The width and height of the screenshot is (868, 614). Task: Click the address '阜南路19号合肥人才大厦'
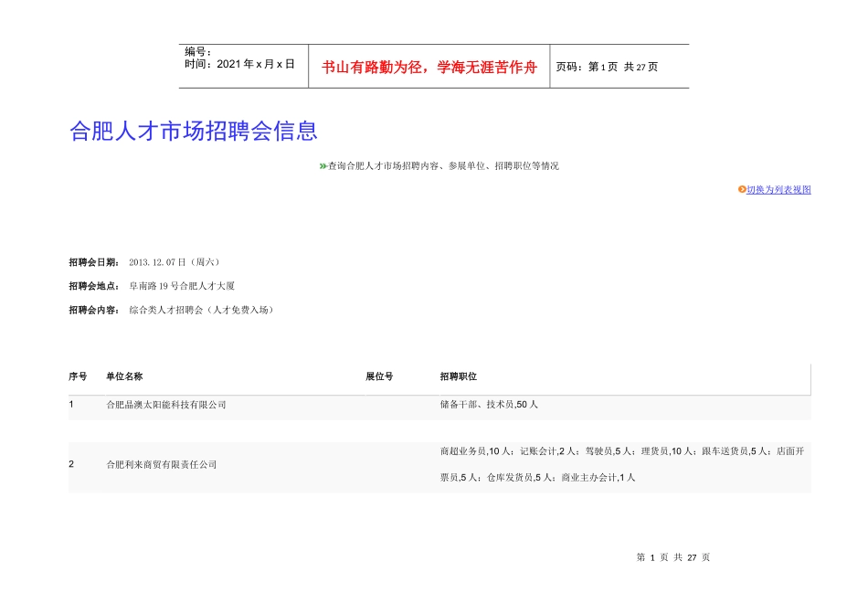[182, 286]
